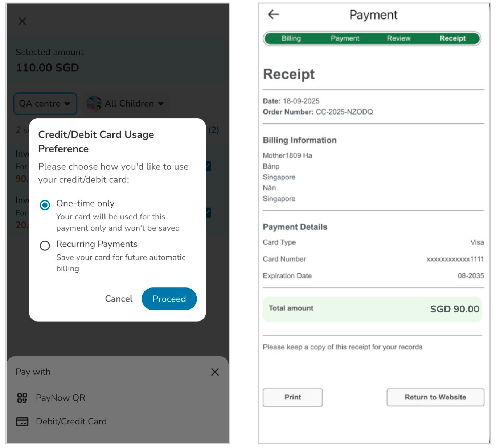The image size is (500, 448).
Task: Print the receipt
Action: (292, 397)
